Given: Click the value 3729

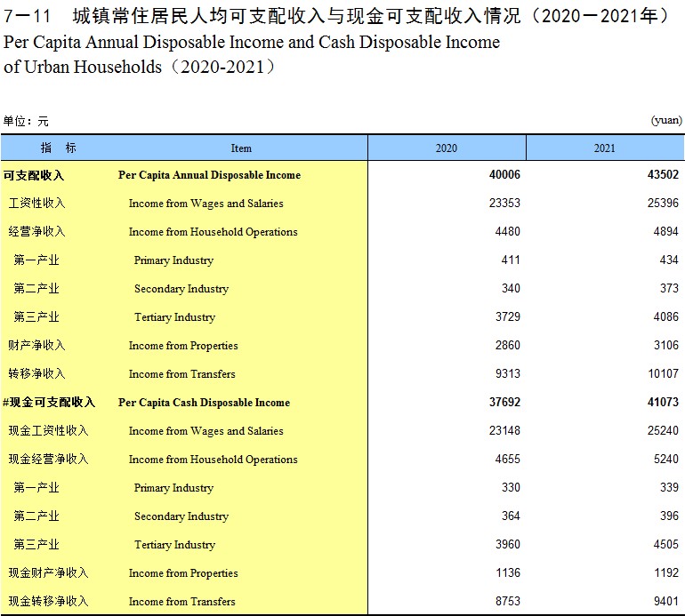Looking at the screenshot, I should click(508, 316).
